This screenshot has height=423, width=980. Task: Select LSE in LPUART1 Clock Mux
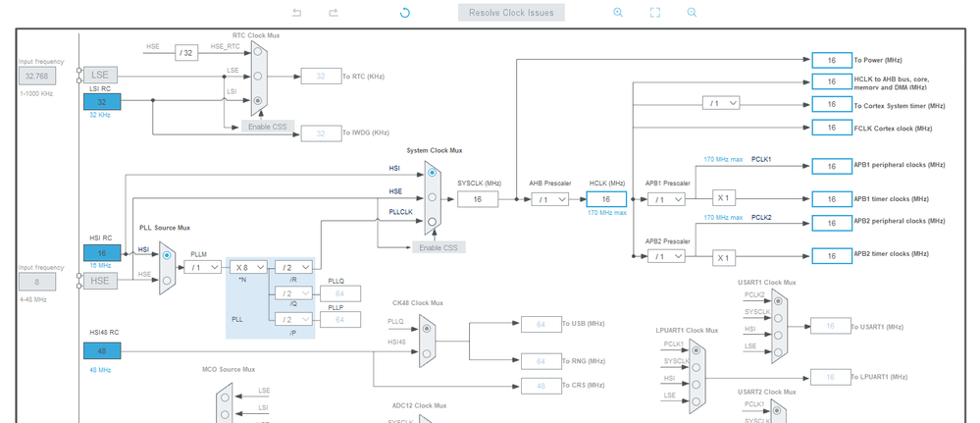[x=696, y=401]
